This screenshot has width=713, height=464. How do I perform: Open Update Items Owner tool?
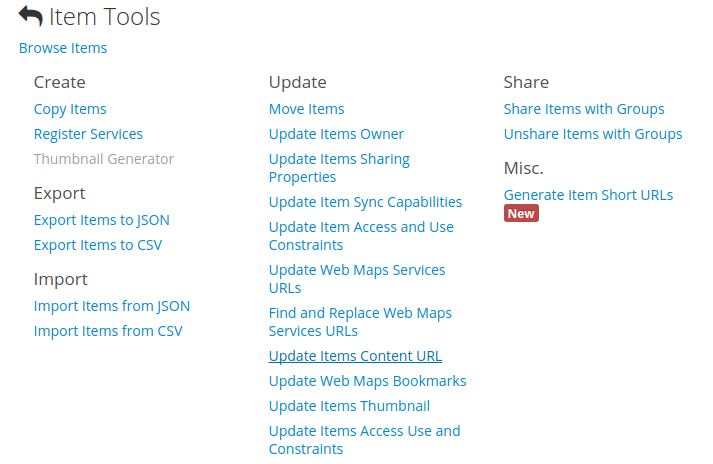336,134
